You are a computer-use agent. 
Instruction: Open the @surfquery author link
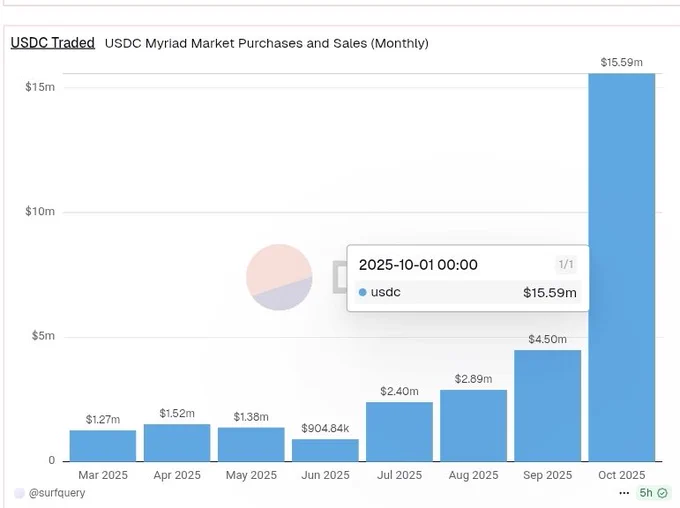click(x=57, y=493)
